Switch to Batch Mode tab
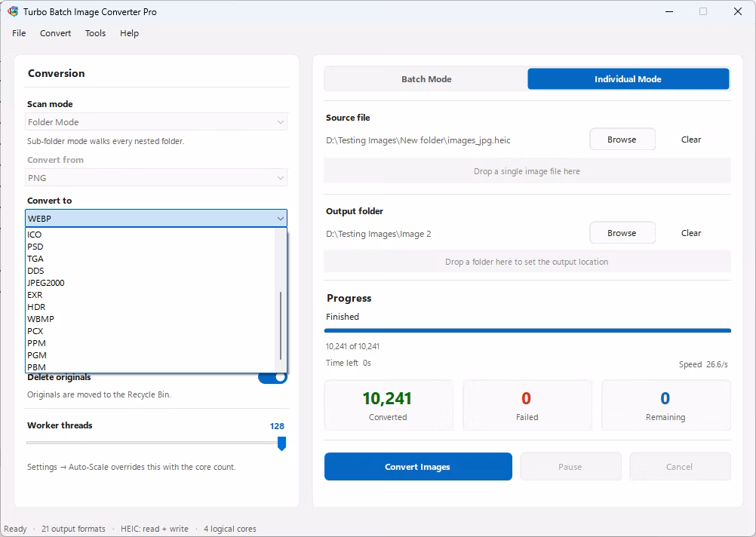This screenshot has height=537, width=756. coord(426,79)
